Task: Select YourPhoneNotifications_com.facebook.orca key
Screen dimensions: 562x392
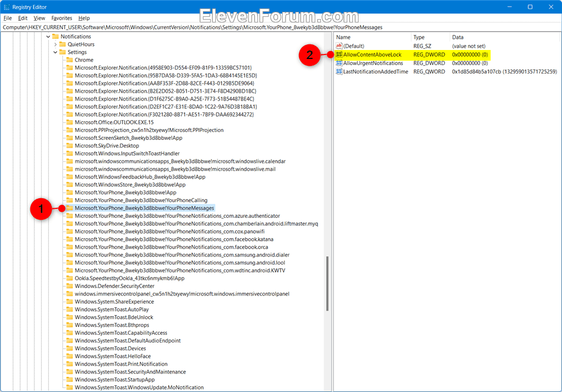Action: coord(171,247)
